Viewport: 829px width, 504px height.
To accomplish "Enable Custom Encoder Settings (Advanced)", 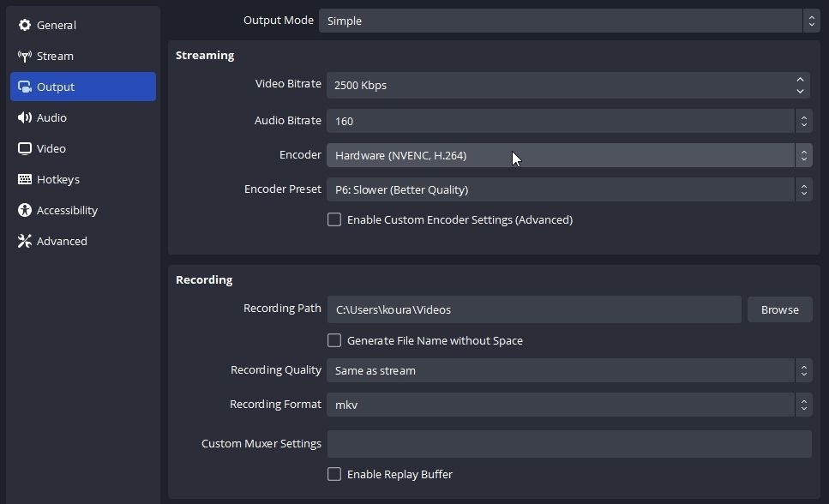I will pos(334,219).
